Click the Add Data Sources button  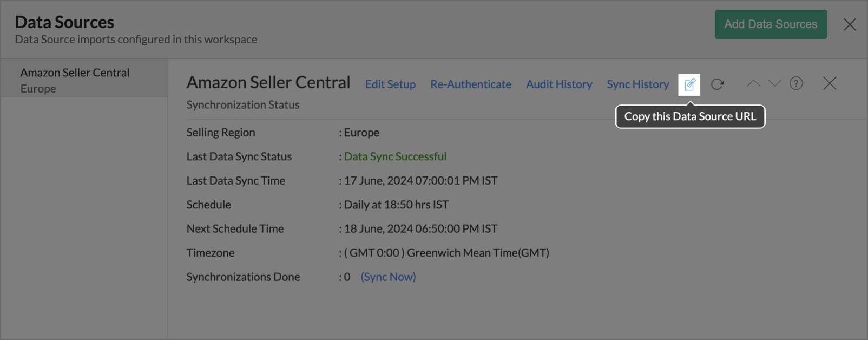(x=771, y=24)
